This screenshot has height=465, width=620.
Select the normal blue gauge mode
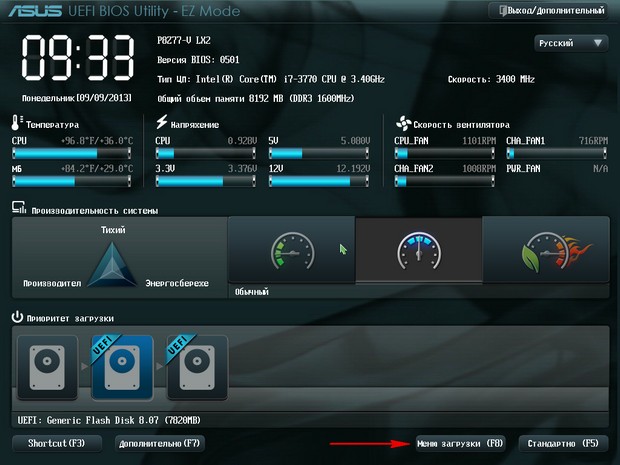coord(419,250)
